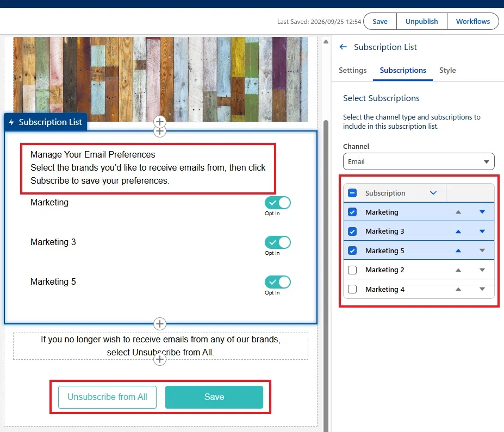Viewport: 504px width, 432px height.
Task: Click the Unsubscribe from All button
Action: (x=107, y=397)
